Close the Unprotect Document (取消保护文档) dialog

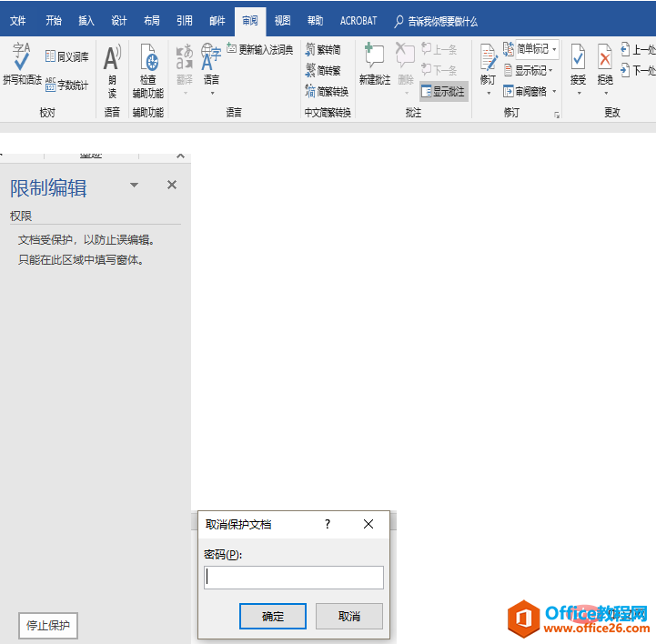tap(368, 524)
